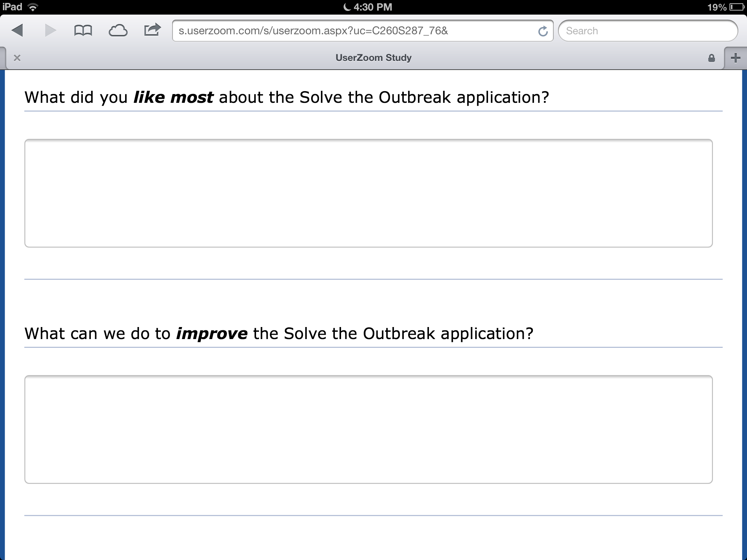
Task: Click the "like most" question heading
Action: [287, 97]
